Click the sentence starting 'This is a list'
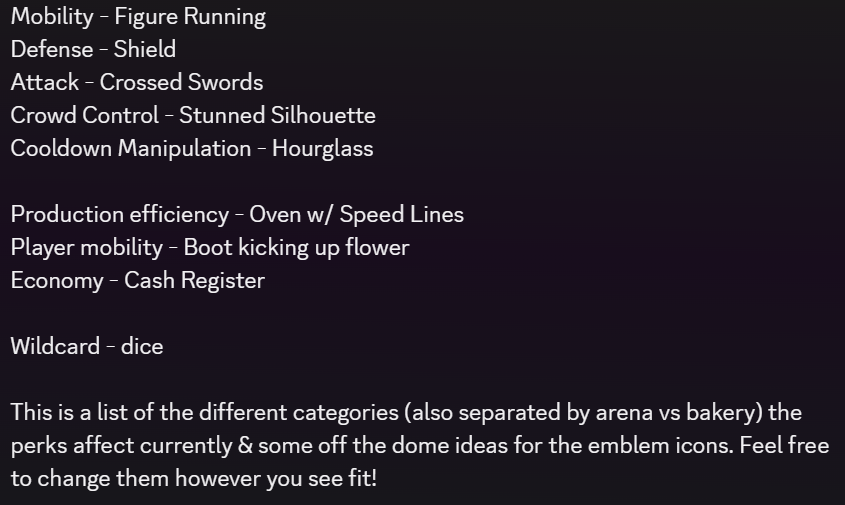 pos(420,446)
